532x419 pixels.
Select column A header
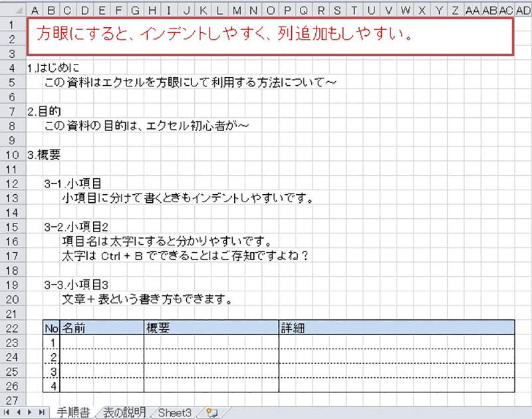[35, 10]
